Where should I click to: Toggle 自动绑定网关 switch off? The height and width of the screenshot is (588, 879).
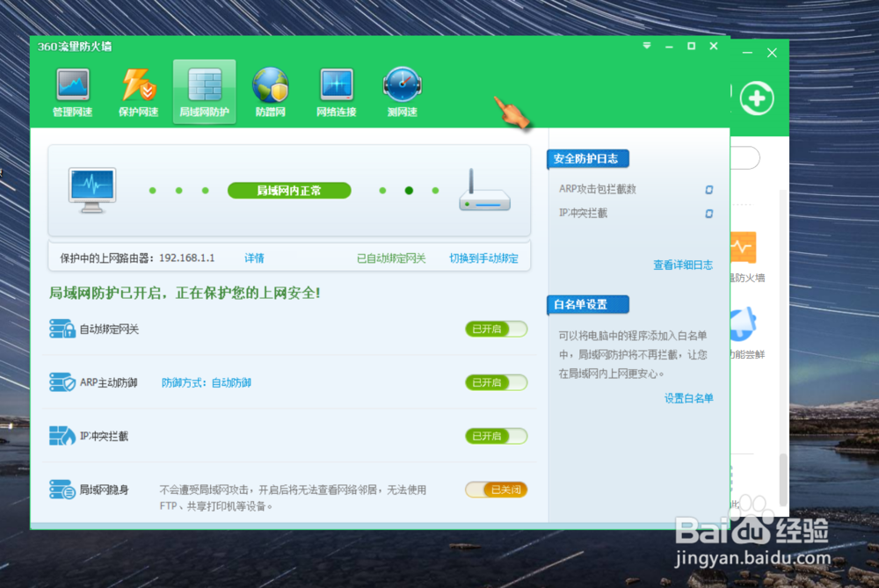point(496,329)
